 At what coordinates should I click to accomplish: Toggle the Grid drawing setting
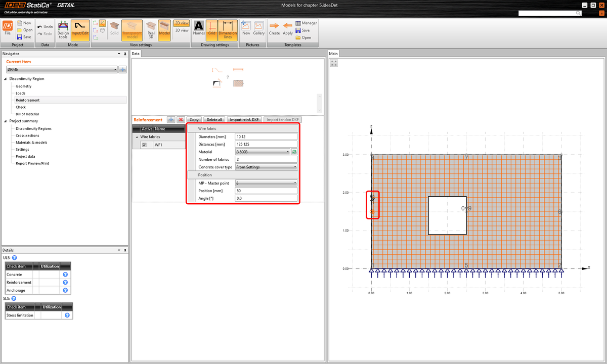[211, 30]
